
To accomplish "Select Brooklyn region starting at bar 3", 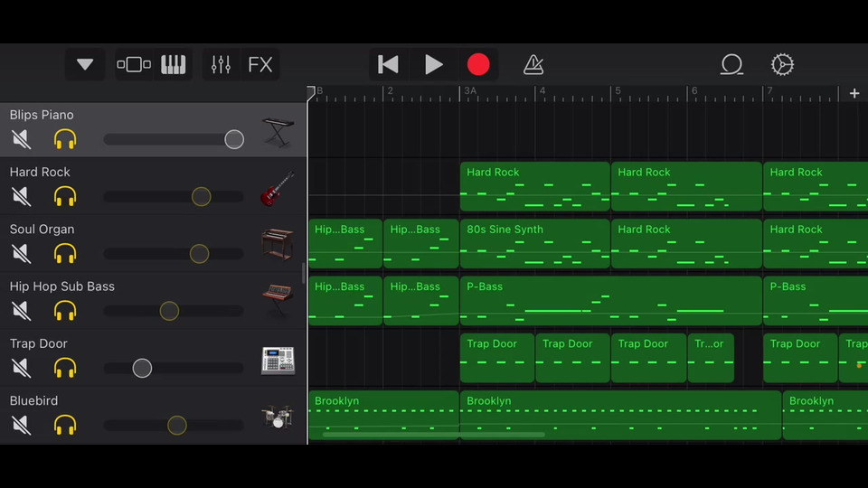I will tap(620, 415).
